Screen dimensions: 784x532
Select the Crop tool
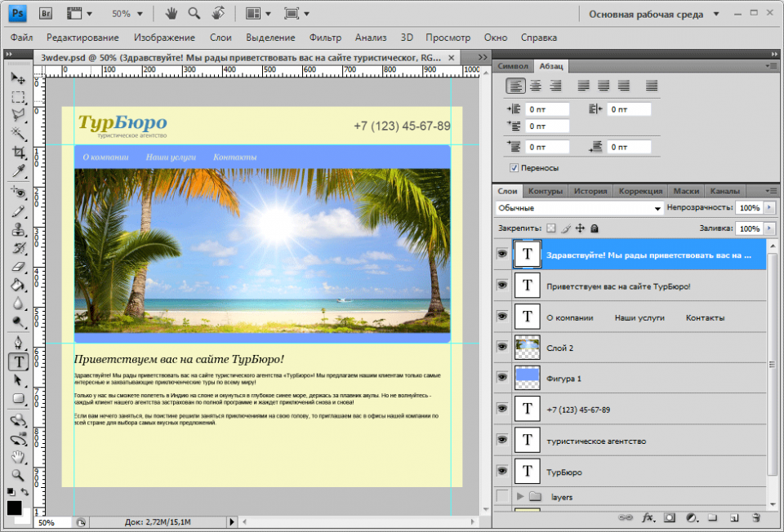[18, 153]
